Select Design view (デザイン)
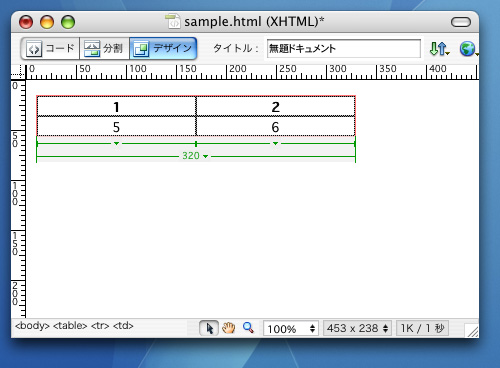 click(x=163, y=49)
